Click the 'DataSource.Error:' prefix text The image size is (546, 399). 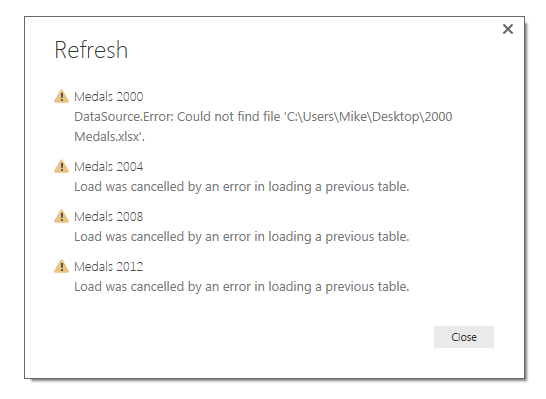[124, 117]
